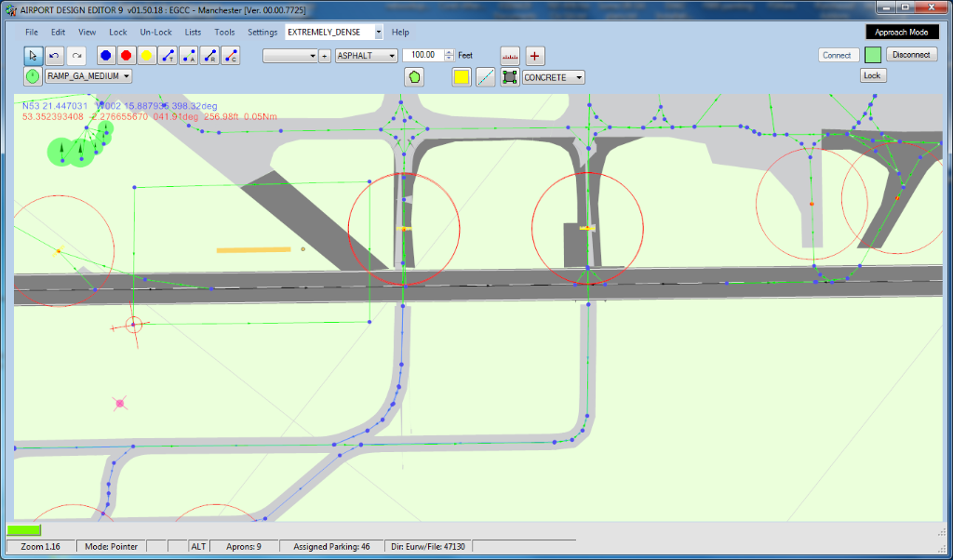953x560 pixels.
Task: Select the closed link tool marked C
Action: click(x=231, y=56)
